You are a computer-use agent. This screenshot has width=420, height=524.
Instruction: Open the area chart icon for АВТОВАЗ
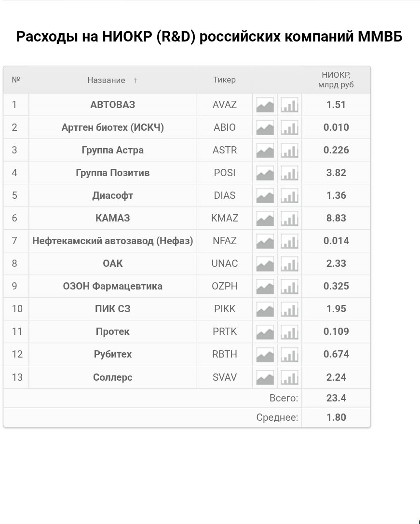[x=265, y=105]
